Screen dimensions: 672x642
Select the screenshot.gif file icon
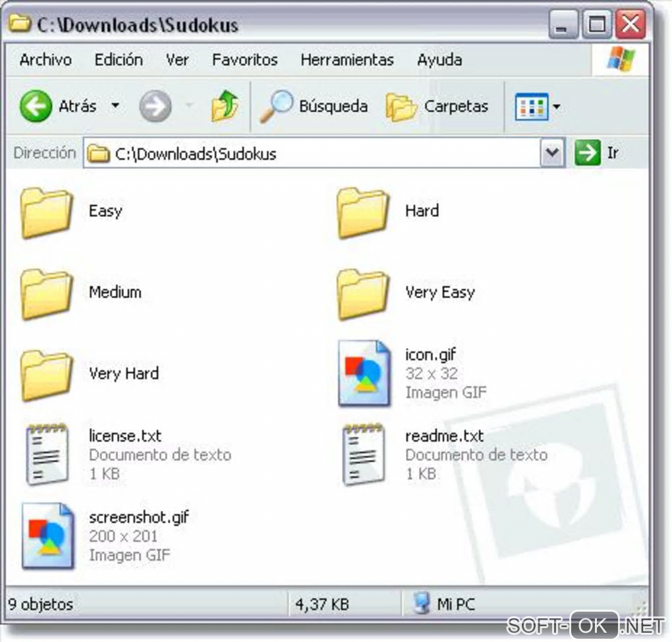pyautogui.click(x=47, y=536)
